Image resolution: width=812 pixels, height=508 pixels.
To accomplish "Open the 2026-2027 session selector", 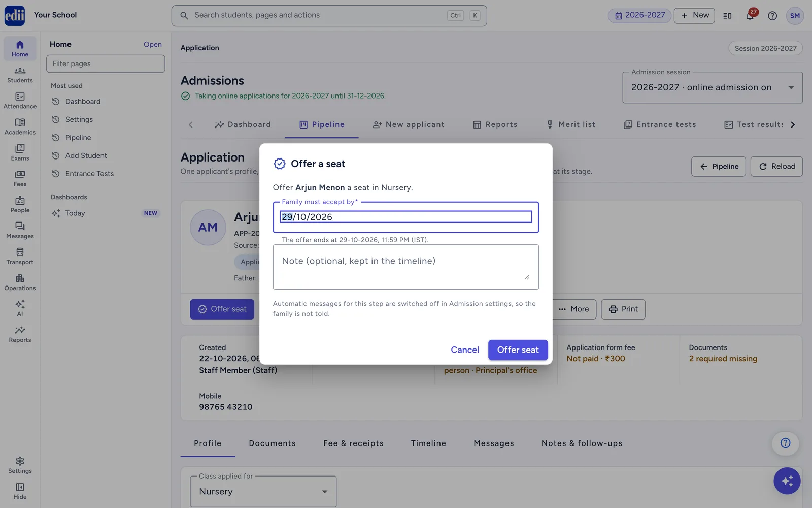I will [x=639, y=15].
